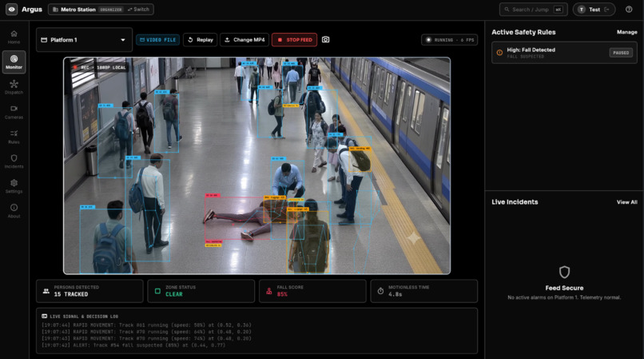Click the Fall Score person icon
The image size is (644, 359).
click(x=269, y=291)
